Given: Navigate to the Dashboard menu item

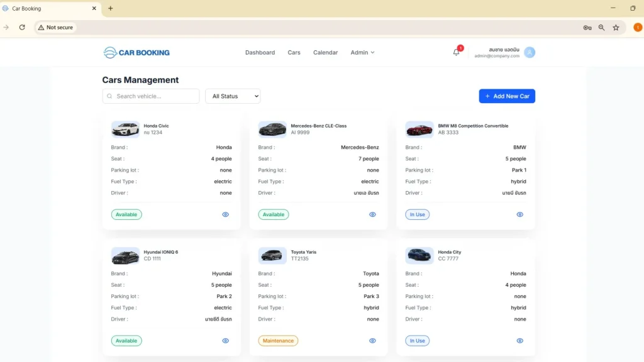Looking at the screenshot, I should (260, 52).
